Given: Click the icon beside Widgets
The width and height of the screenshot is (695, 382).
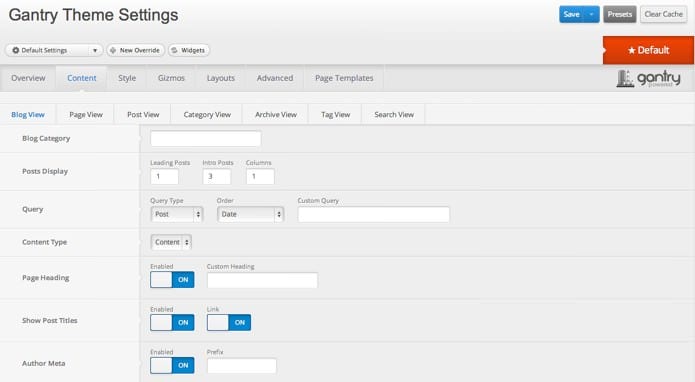Looking at the screenshot, I should (175, 51).
